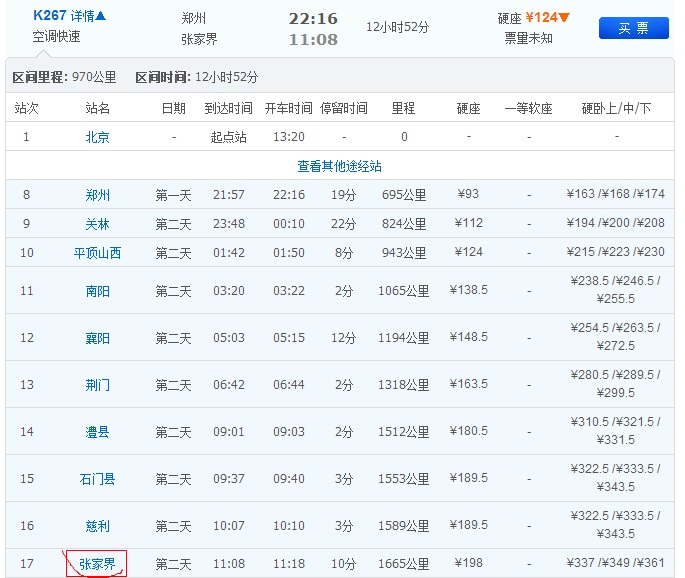The width and height of the screenshot is (685, 578).
Task: Click departure station 郑州 in header summary
Action: (x=195, y=18)
